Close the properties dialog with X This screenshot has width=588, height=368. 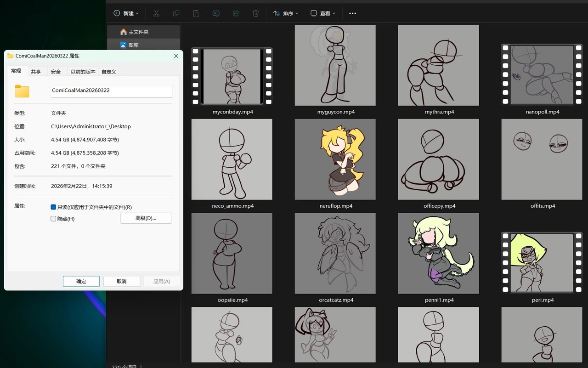pyautogui.click(x=176, y=56)
